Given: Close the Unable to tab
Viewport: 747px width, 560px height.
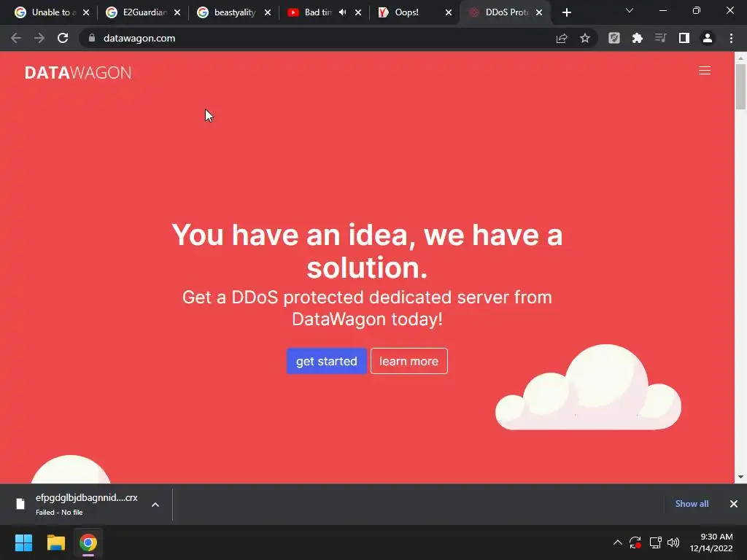Looking at the screenshot, I should click(x=86, y=12).
